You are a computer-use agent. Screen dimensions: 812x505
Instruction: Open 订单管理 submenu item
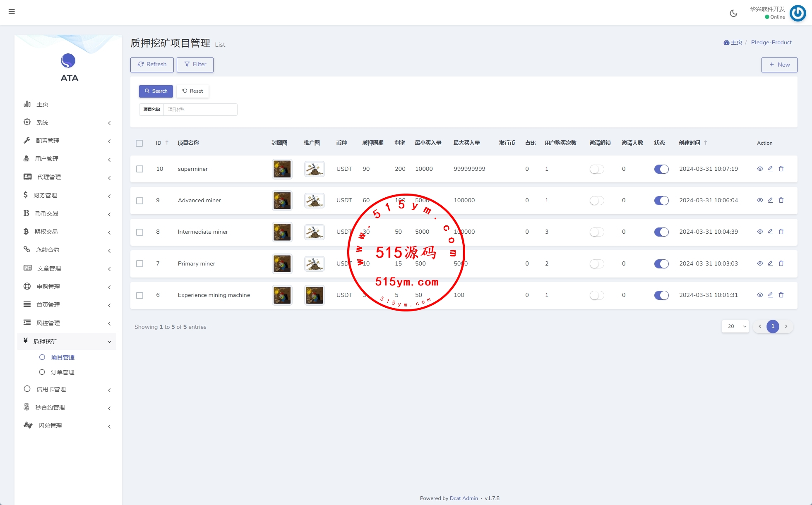click(x=62, y=372)
